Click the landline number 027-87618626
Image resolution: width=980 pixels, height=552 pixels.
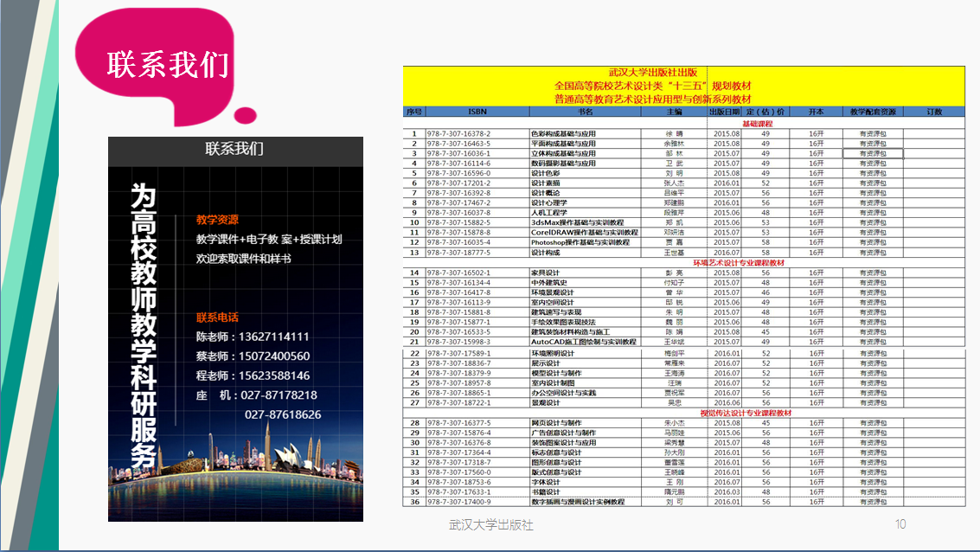click(x=283, y=414)
